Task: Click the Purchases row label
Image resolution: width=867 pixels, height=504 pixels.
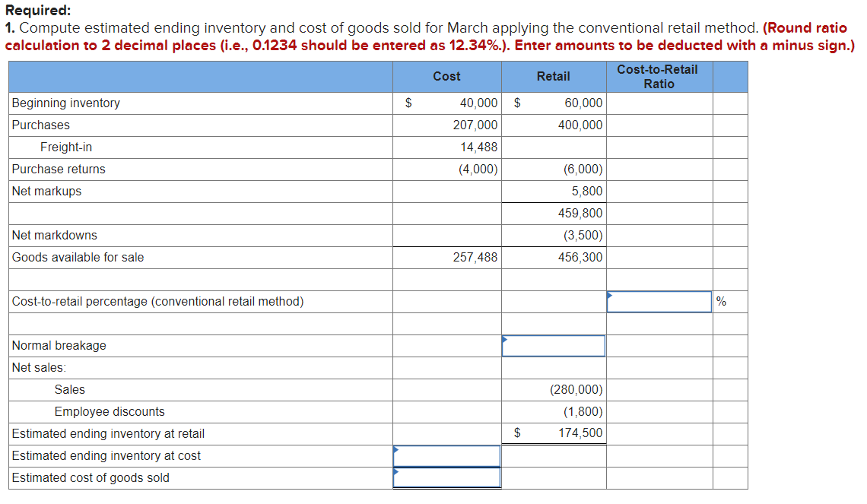Action: coord(41,125)
